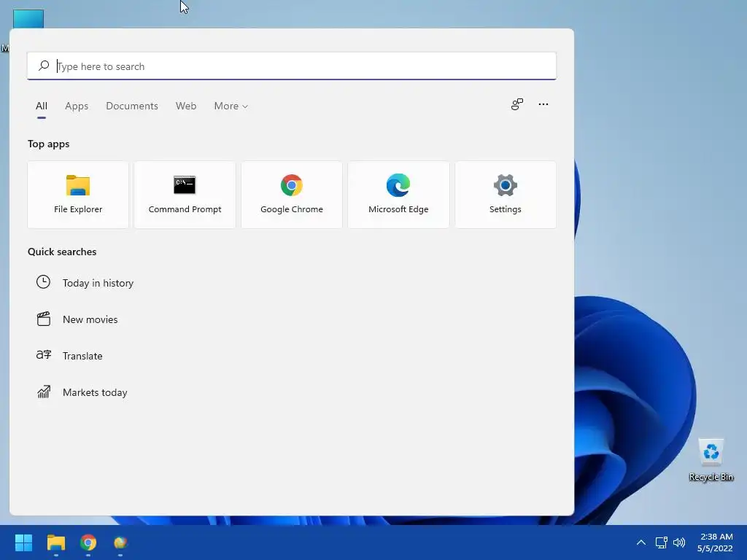Open File Explorer from Top apps
747x560 pixels.
point(78,195)
